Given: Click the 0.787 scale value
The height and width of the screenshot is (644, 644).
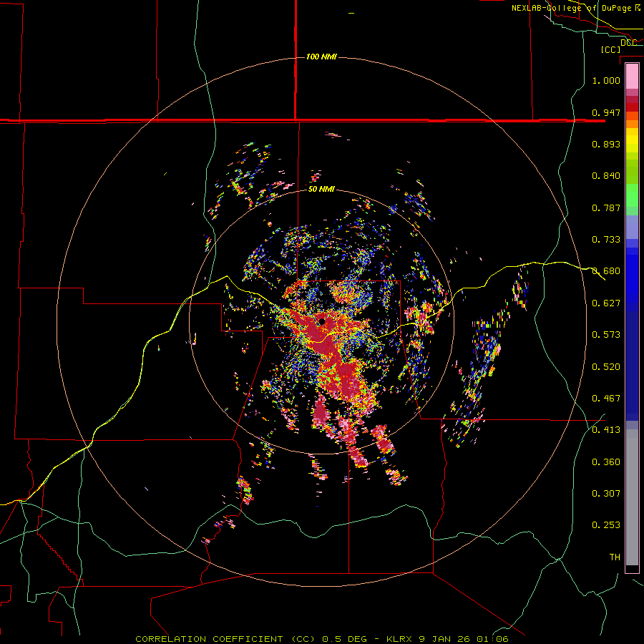Looking at the screenshot, I should (606, 208).
